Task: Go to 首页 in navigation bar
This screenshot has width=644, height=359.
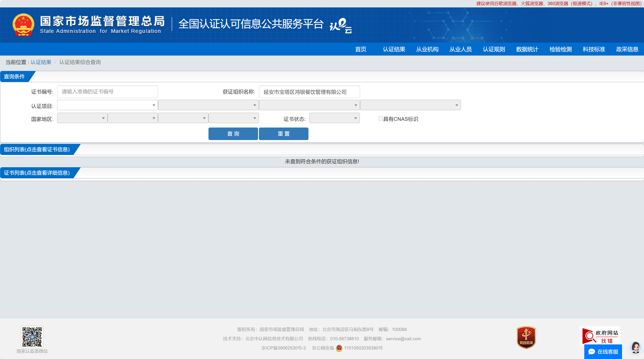Action: click(x=361, y=49)
